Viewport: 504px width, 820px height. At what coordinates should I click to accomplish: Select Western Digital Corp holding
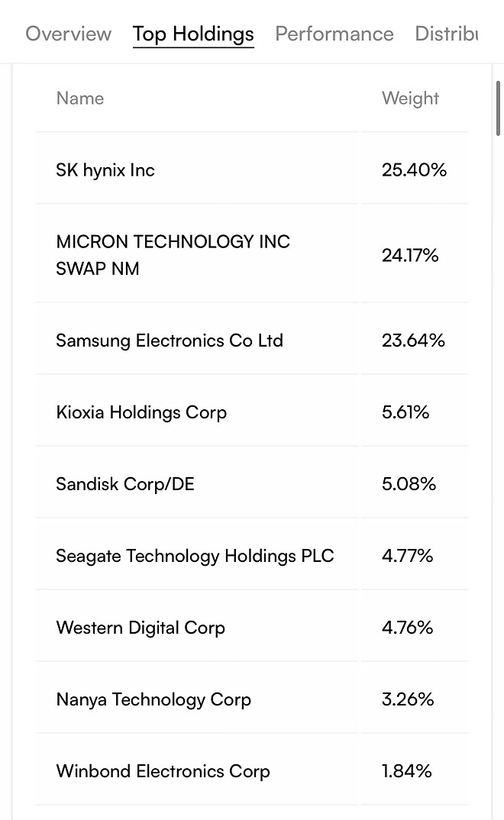[x=141, y=628]
